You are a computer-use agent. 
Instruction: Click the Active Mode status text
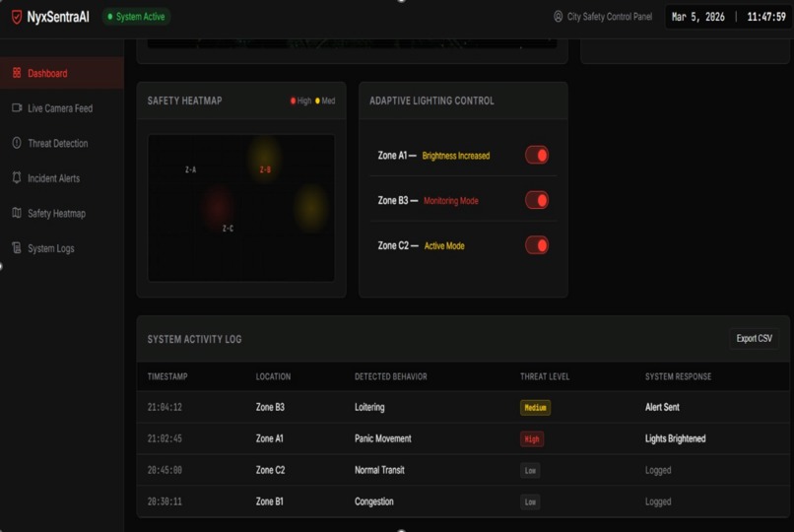click(x=444, y=245)
